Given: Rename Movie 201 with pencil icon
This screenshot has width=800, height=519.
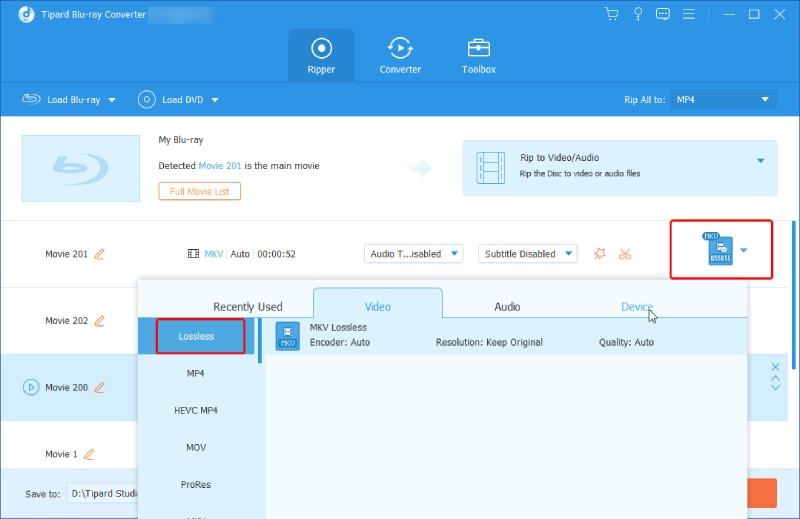Looking at the screenshot, I should click(x=99, y=254).
